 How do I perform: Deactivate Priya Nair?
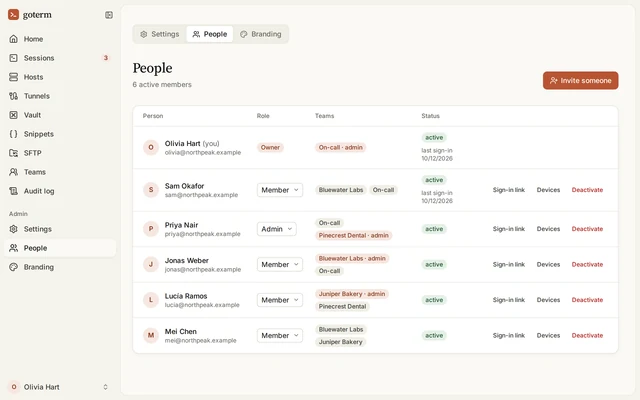[587, 229]
